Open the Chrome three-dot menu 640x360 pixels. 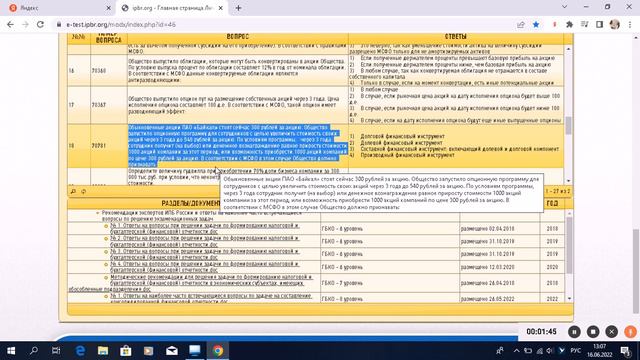point(630,24)
